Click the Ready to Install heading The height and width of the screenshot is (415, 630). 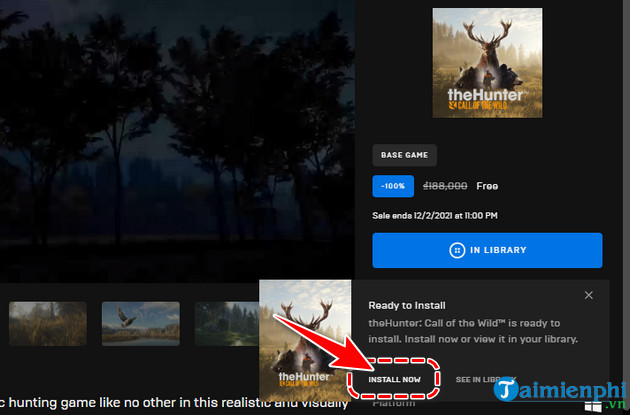tap(407, 306)
